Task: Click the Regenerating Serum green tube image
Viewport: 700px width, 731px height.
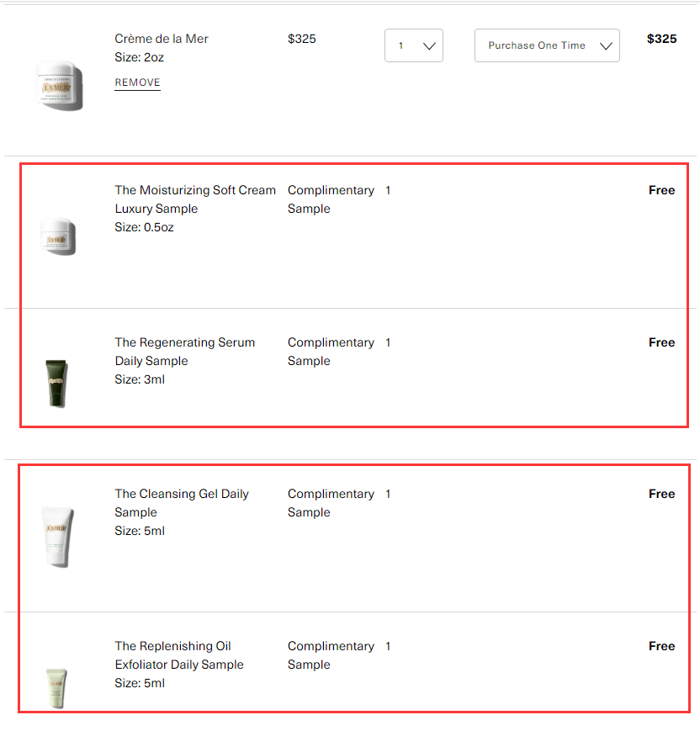Action: point(56,383)
